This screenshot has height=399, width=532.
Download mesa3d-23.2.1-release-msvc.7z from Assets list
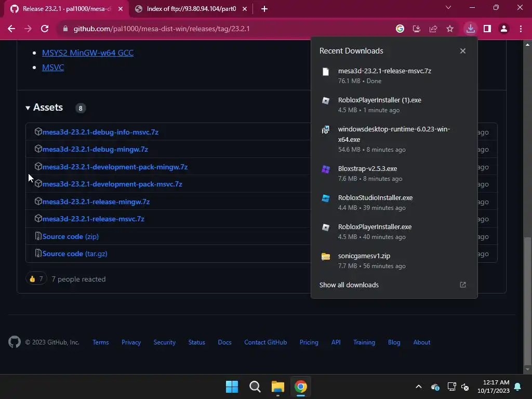point(94,219)
